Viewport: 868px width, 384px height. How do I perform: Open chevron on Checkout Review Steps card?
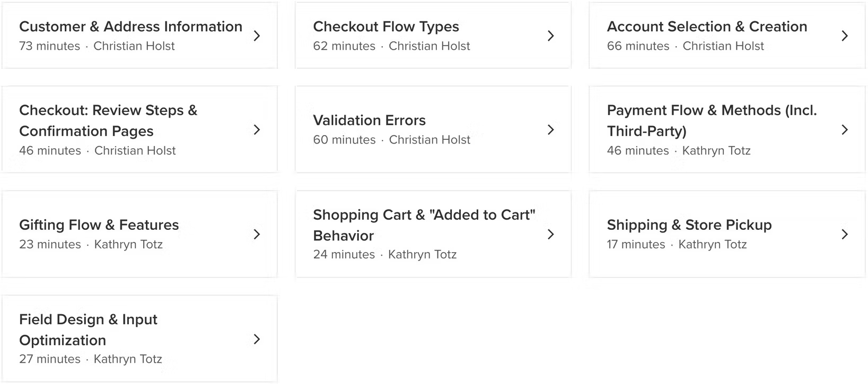click(258, 129)
